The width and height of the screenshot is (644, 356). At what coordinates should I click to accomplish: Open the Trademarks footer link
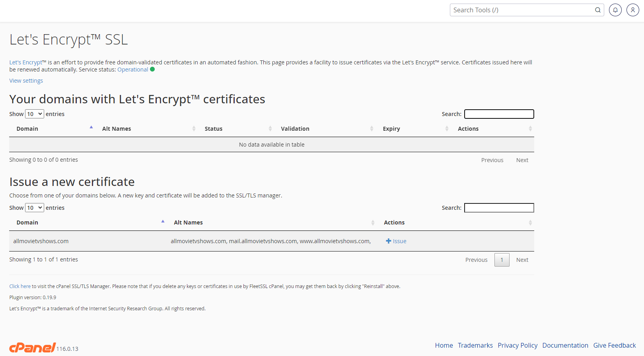tap(475, 345)
